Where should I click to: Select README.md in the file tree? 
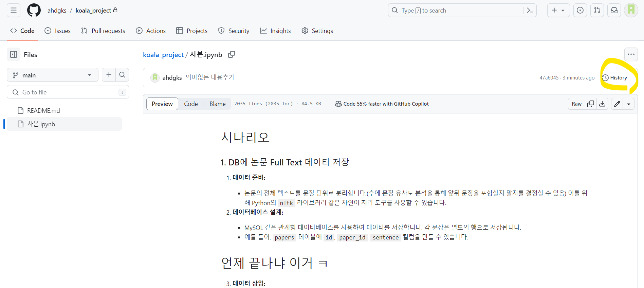point(64,110)
